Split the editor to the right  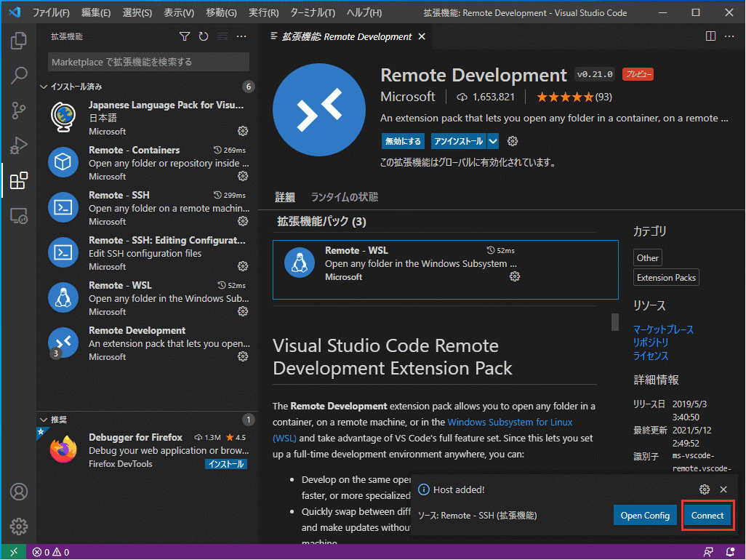(710, 36)
